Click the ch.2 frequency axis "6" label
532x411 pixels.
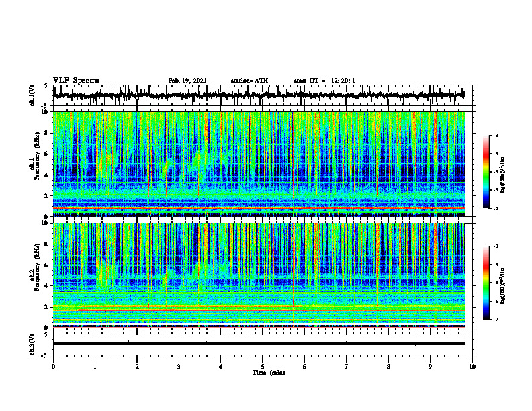tap(47, 265)
